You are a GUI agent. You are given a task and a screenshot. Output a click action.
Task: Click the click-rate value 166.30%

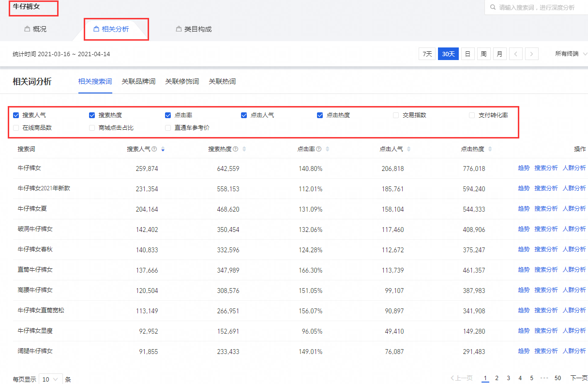point(310,270)
